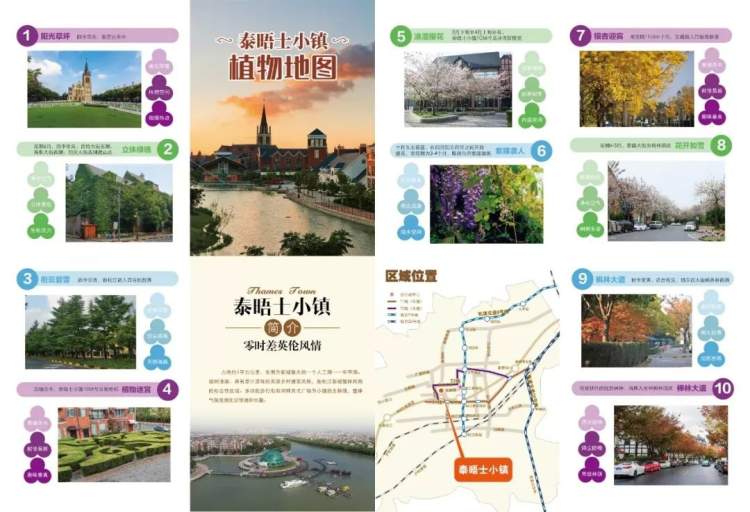Open the blossom-lined street photo in section 8
The width and height of the screenshot is (750, 512).
tap(666, 201)
